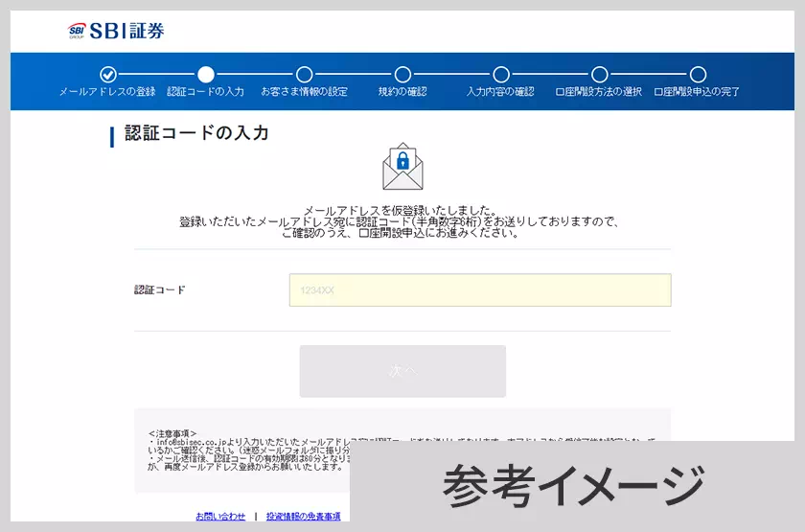The width and height of the screenshot is (805, 532).
Task: Open the お問い合わせ link
Action: click(x=220, y=517)
